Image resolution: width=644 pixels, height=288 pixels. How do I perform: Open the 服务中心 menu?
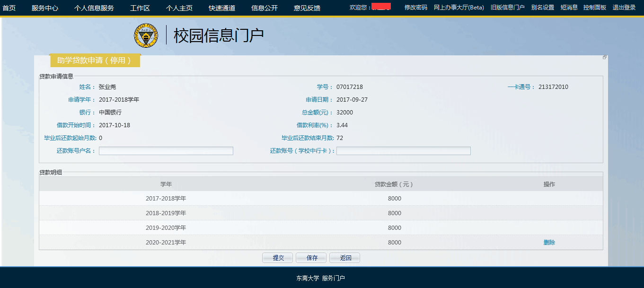[45, 8]
